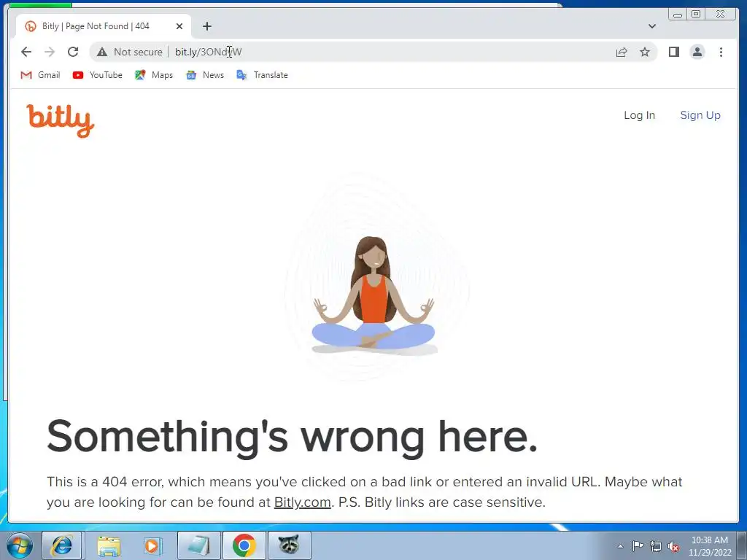747x560 pixels.
Task: Open Chrome three-dot menu
Action: (721, 52)
